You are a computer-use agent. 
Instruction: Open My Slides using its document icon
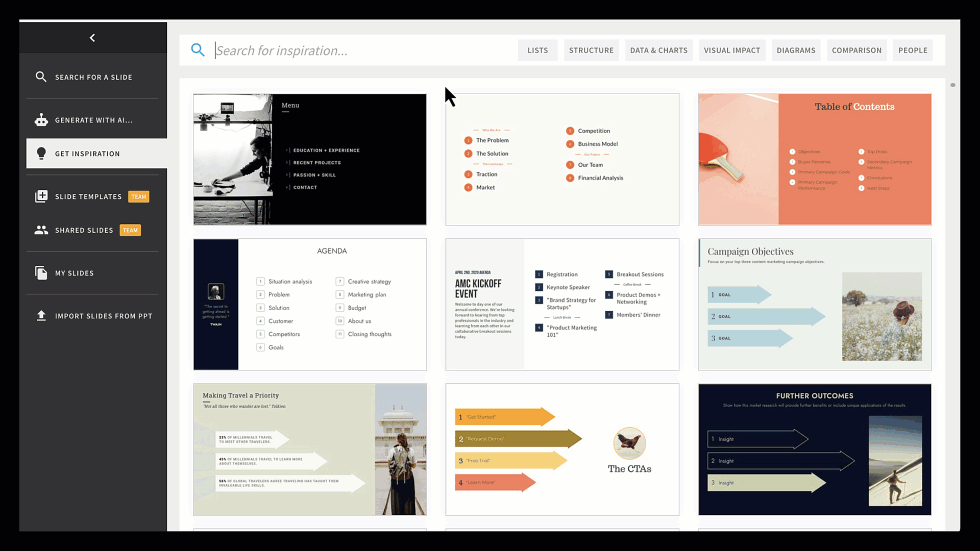[41, 273]
